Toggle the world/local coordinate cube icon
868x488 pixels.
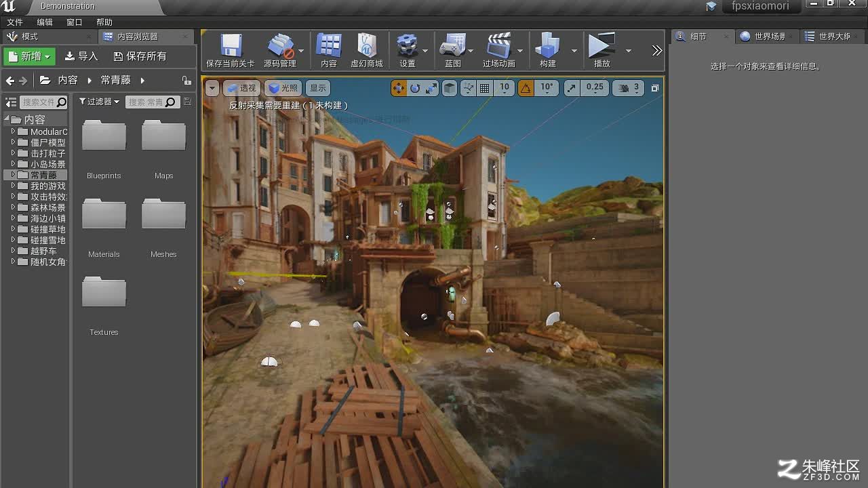coord(450,88)
